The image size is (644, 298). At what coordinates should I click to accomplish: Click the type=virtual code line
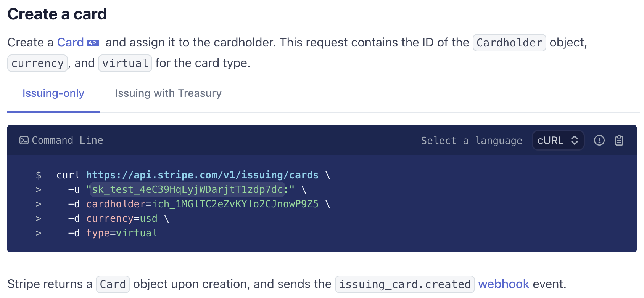click(122, 233)
